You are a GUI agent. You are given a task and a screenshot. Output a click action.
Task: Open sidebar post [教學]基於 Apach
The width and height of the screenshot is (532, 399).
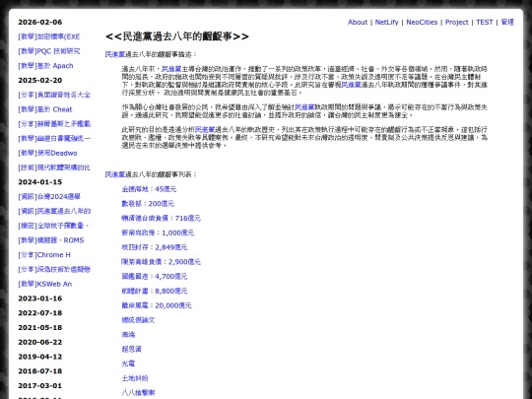[x=45, y=66]
